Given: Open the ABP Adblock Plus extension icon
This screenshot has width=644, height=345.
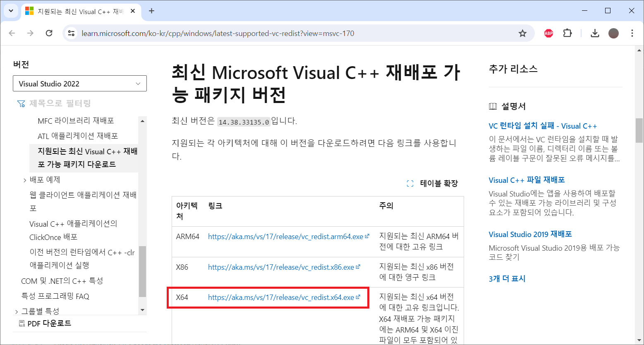Looking at the screenshot, I should [548, 34].
